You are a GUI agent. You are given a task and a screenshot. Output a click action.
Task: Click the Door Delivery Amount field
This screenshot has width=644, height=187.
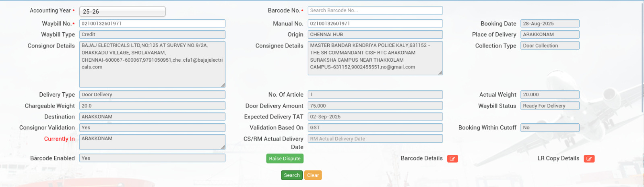[x=375, y=106]
